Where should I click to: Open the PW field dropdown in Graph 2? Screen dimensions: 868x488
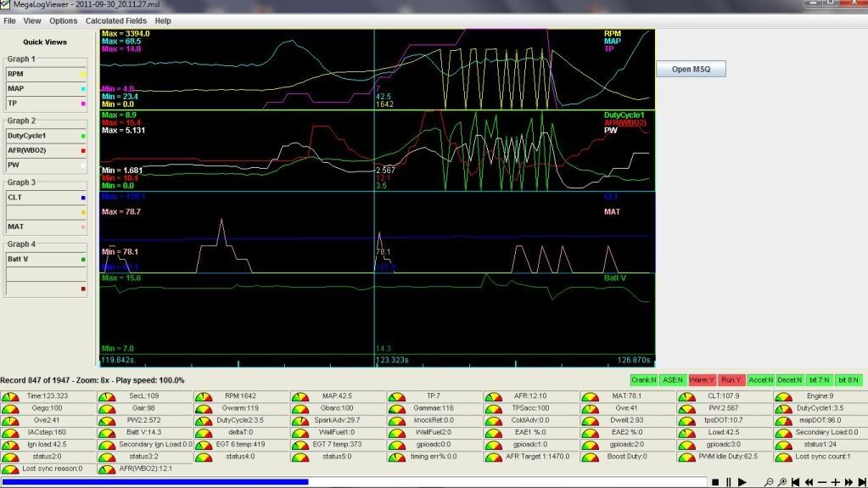tap(46, 165)
